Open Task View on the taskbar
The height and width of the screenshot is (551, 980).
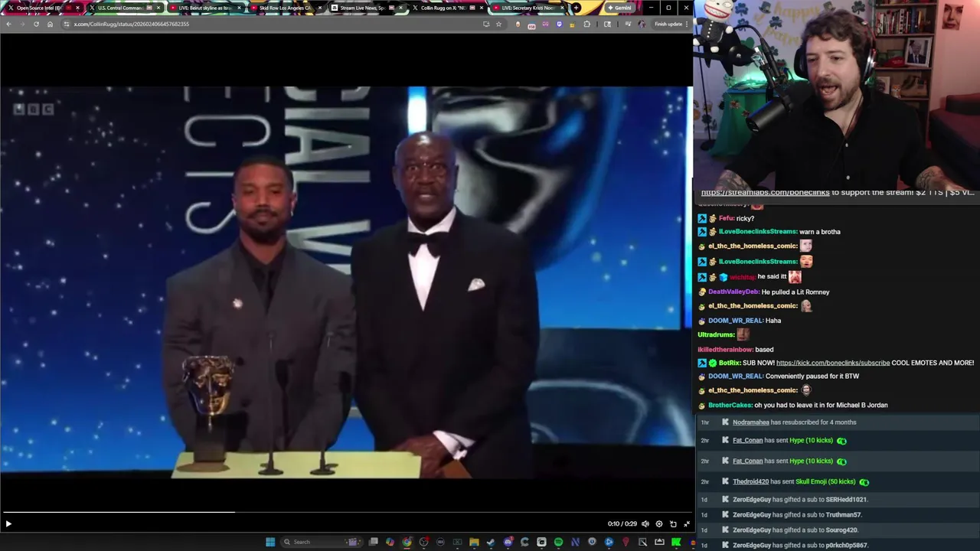(x=373, y=542)
